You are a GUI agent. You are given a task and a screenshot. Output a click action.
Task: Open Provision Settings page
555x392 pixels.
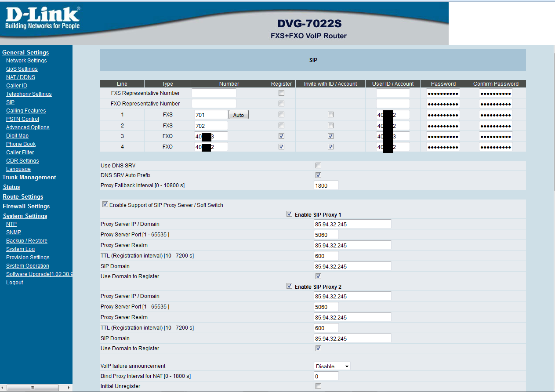click(28, 258)
